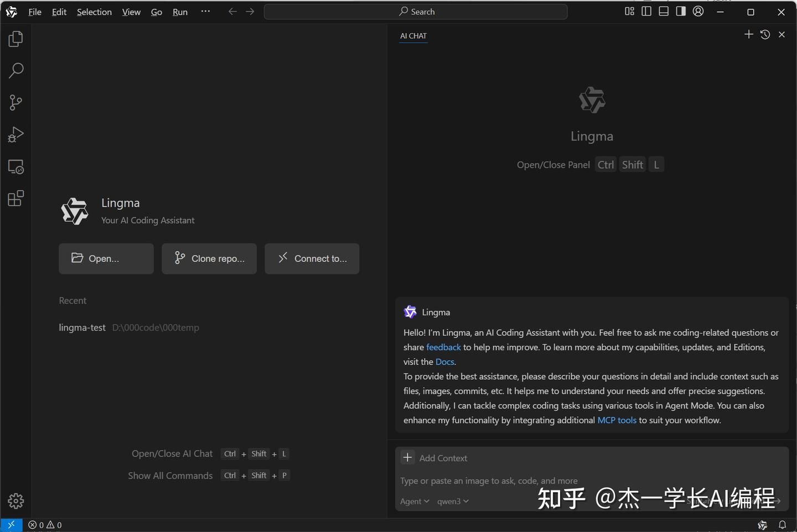Click the Clone repo button
Image resolution: width=797 pixels, height=532 pixels.
[209, 259]
